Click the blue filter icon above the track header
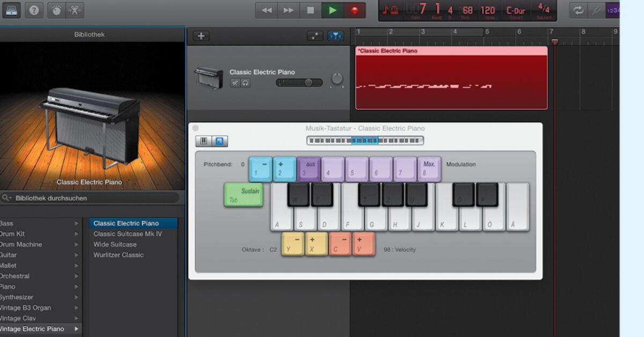 (335, 35)
